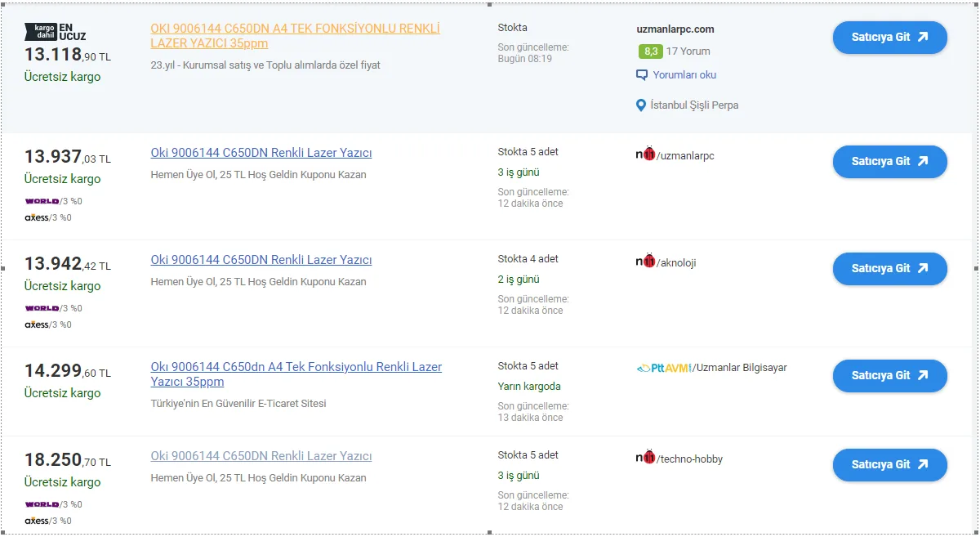Go to seller for the 13.942,42 TL offer
The height and width of the screenshot is (537, 980).
pyautogui.click(x=890, y=269)
